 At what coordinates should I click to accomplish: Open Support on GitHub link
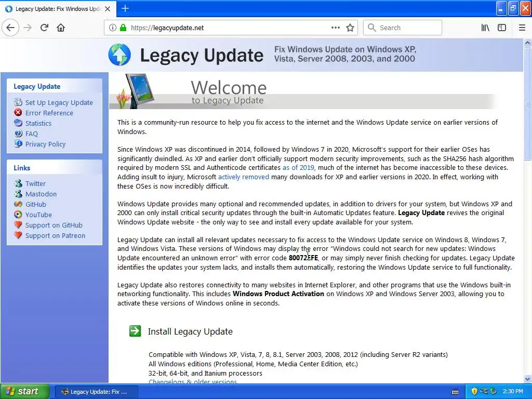coord(54,225)
